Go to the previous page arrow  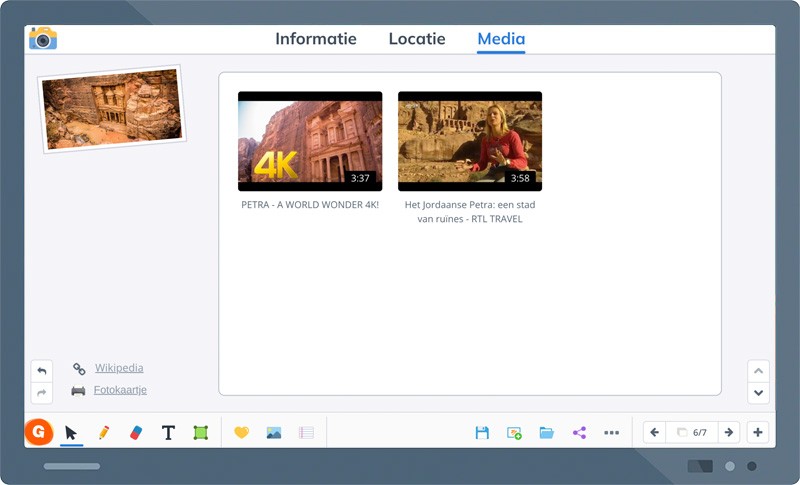(x=654, y=432)
